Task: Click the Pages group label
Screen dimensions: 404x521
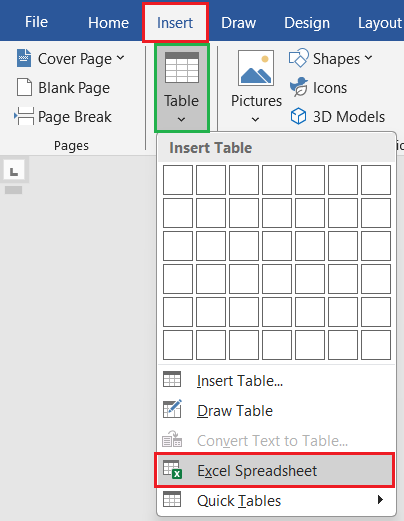Action: [71, 146]
